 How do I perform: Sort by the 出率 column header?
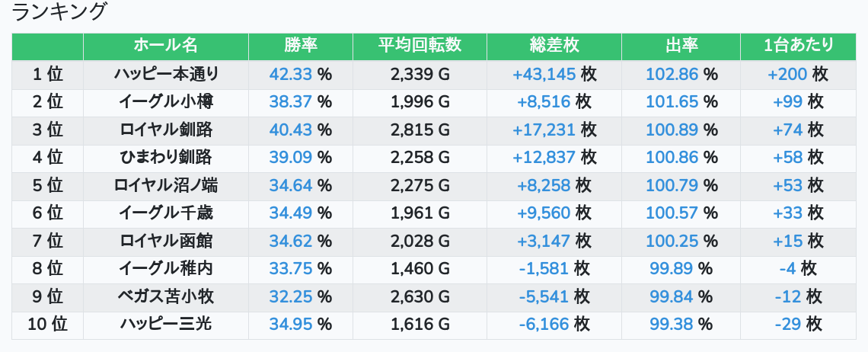[x=681, y=46]
